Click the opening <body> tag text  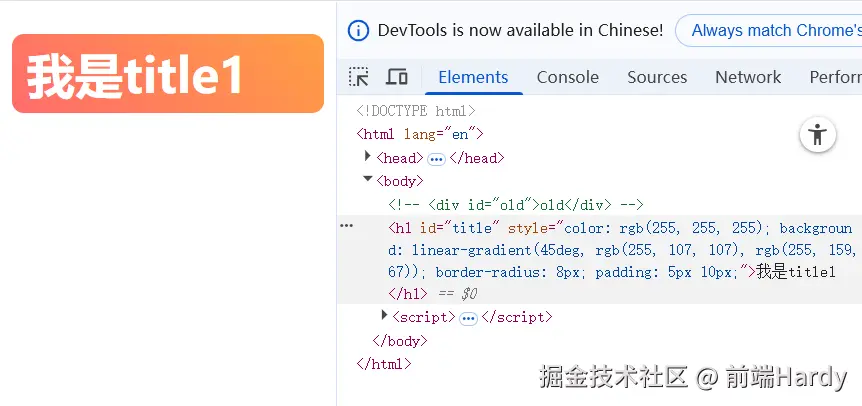(x=400, y=181)
